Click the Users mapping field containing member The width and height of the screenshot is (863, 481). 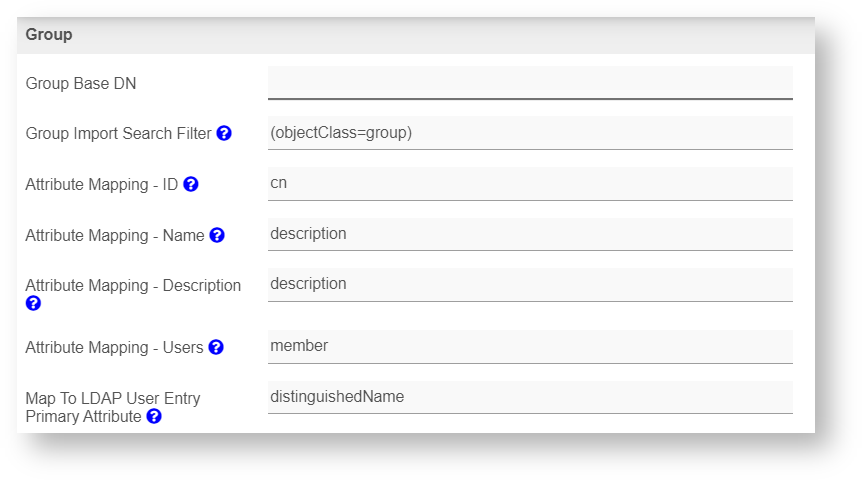530,346
